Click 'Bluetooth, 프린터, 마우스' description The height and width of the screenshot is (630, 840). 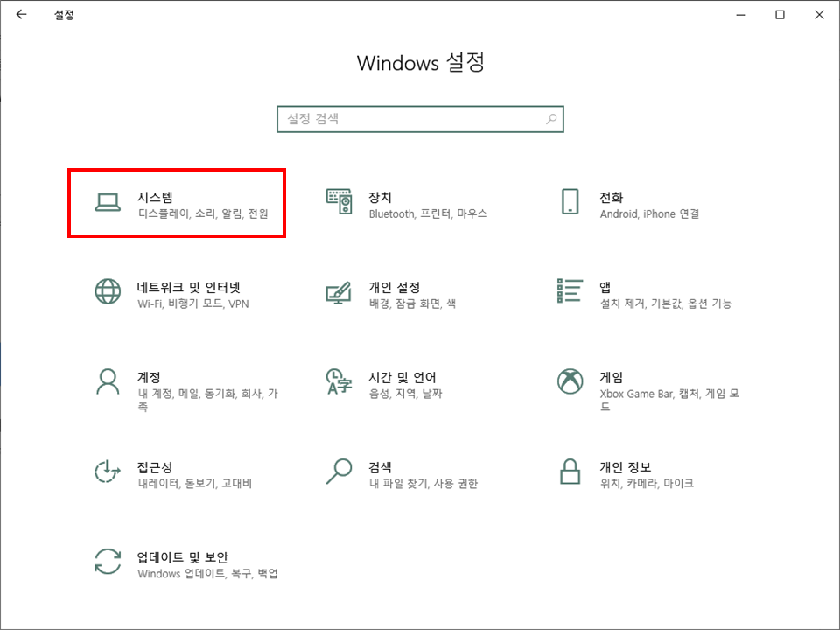pos(428,213)
